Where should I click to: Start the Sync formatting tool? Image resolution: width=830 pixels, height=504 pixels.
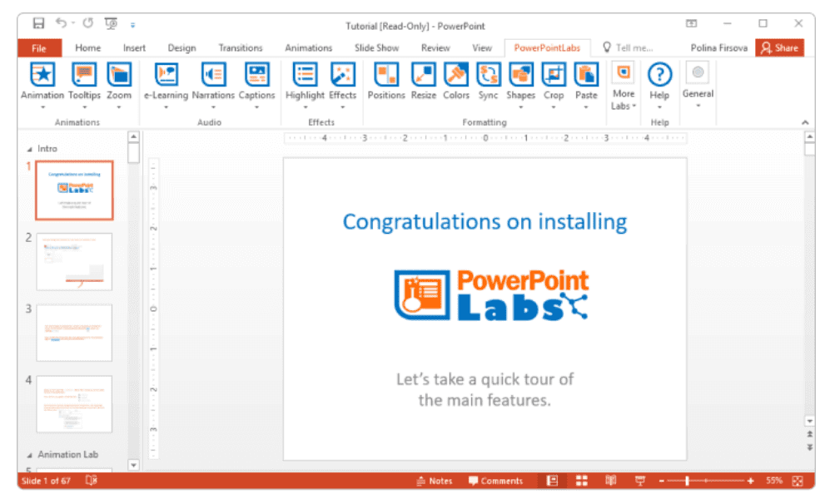pyautogui.click(x=488, y=75)
